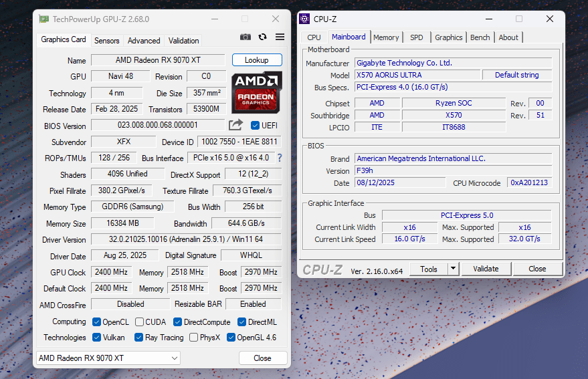Click the Close button in CPU-Z
This screenshot has height=379, width=588.
tap(537, 269)
